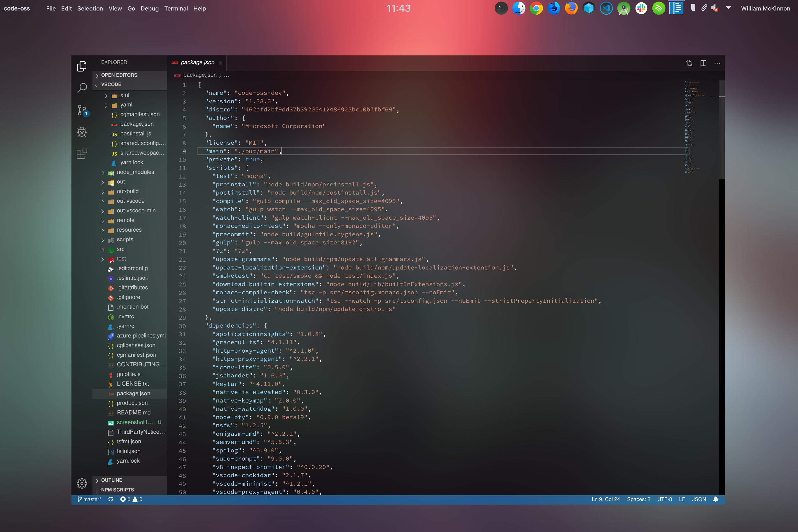Image resolution: width=798 pixels, height=532 pixels.
Task: Click the notifications bell in status bar
Action: click(x=715, y=499)
